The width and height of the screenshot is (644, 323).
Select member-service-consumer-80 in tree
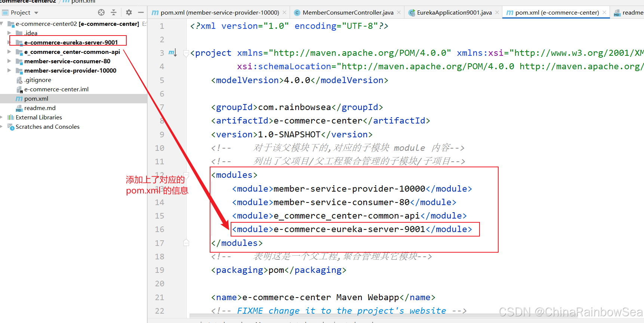click(67, 61)
